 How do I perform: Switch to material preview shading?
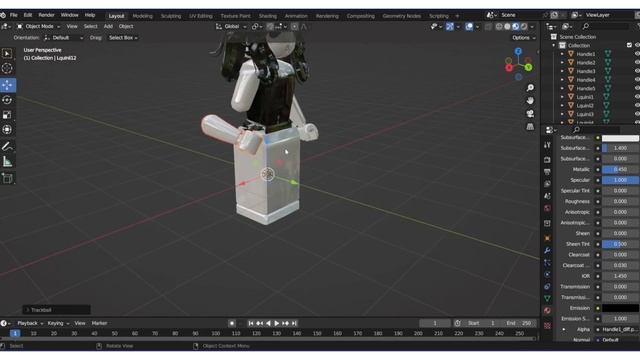[516, 27]
